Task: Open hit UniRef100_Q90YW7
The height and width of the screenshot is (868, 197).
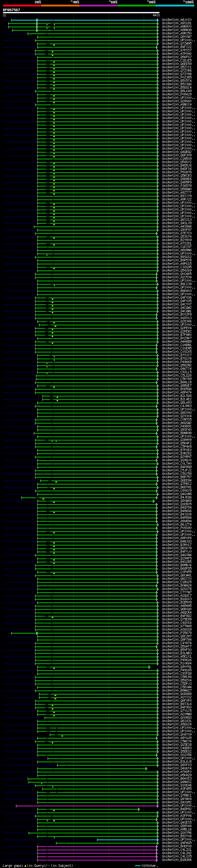Action: 176,37
